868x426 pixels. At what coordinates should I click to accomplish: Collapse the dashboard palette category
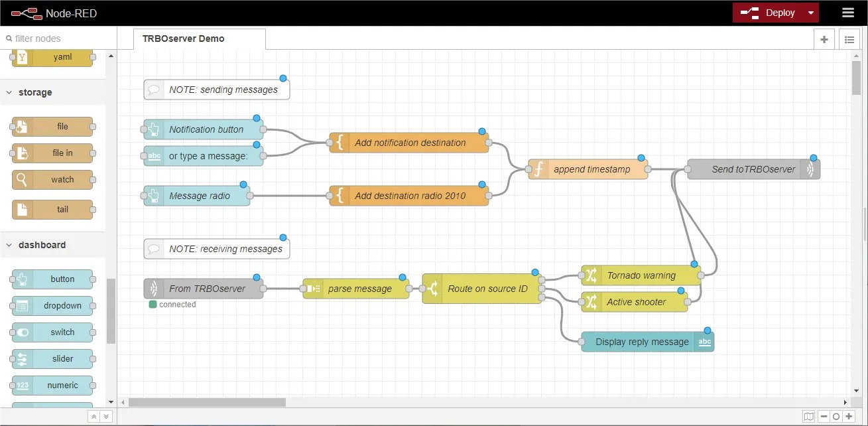[52, 245]
